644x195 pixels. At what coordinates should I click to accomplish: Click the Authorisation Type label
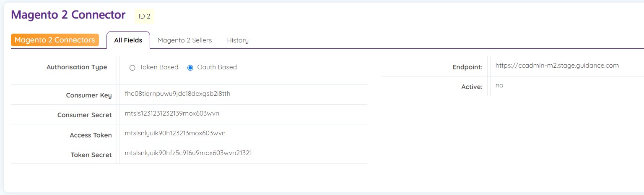click(x=77, y=67)
